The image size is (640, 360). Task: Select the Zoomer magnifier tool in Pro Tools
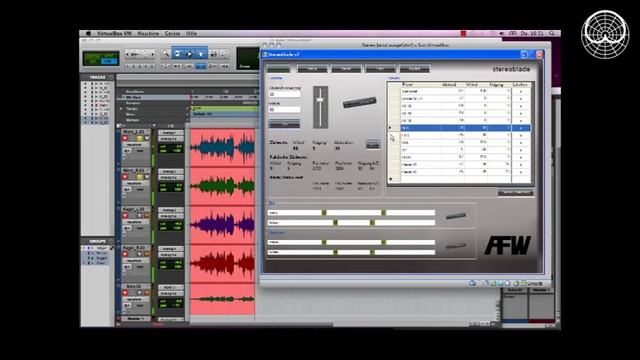coord(166,53)
